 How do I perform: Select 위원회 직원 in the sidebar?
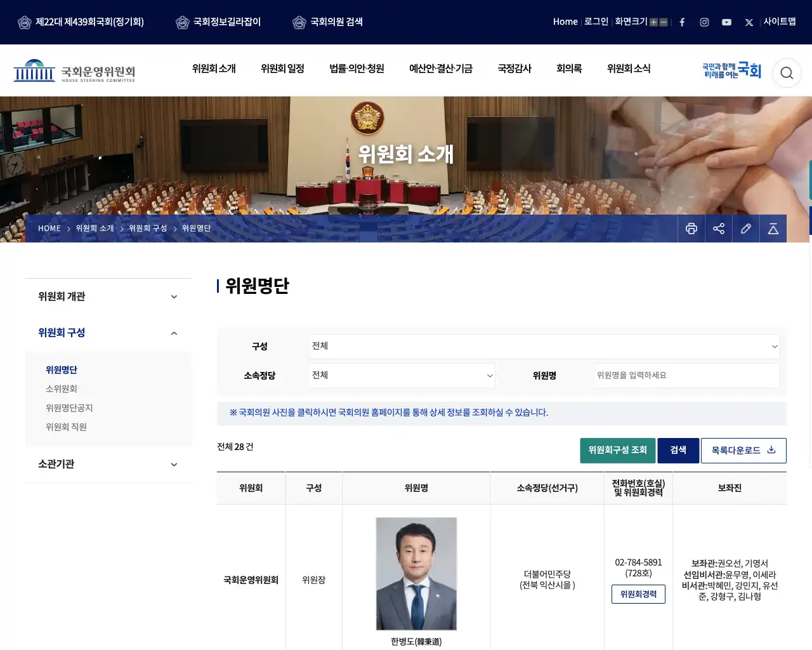pos(66,427)
